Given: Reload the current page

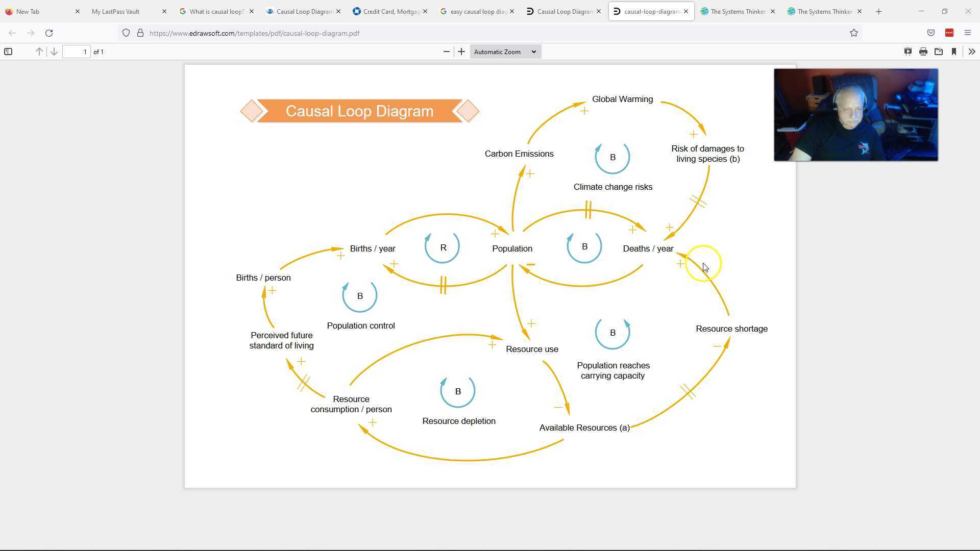Looking at the screenshot, I should [x=49, y=33].
